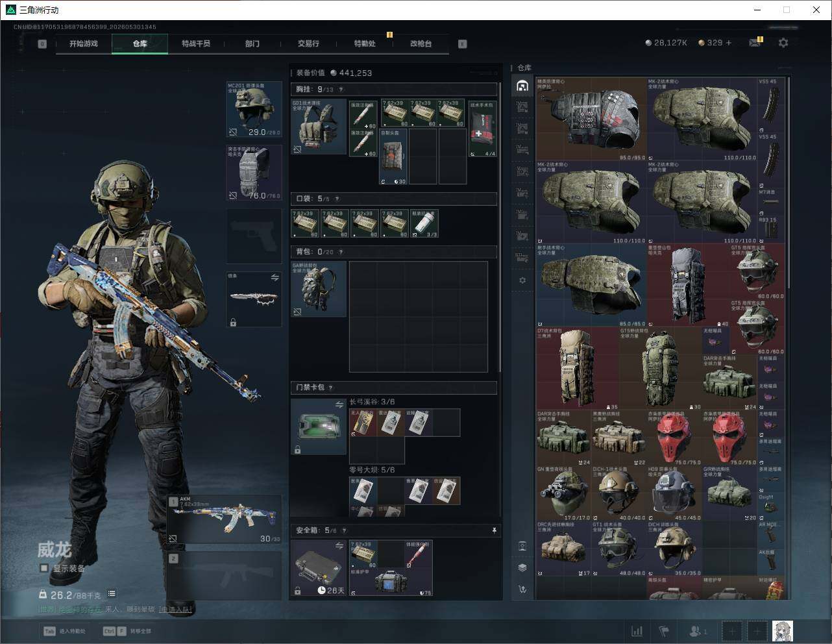
Task: Click the keycard case swap icon
Action: pyautogui.click(x=339, y=405)
